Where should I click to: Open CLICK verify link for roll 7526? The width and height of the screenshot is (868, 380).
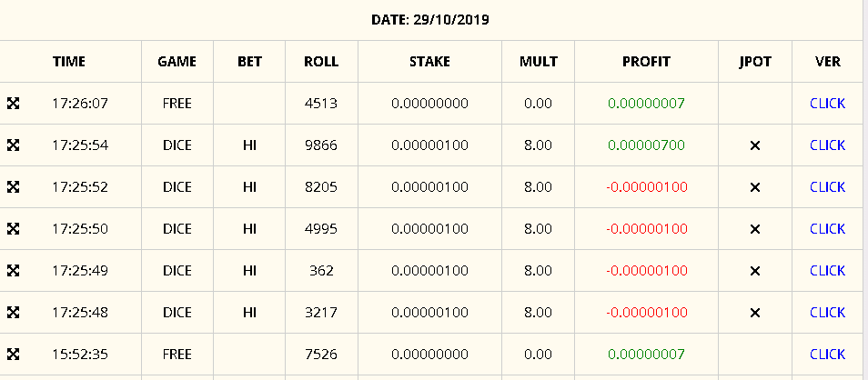click(x=827, y=355)
